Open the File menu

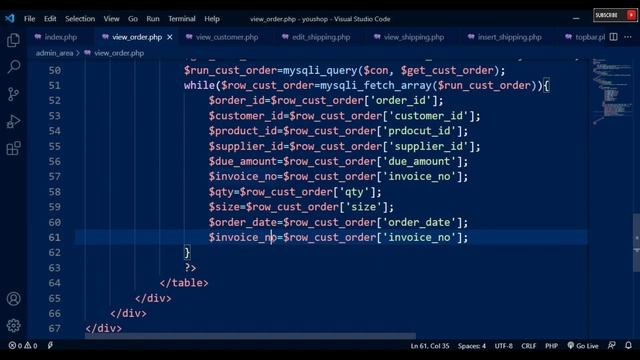pyautogui.click(x=29, y=19)
